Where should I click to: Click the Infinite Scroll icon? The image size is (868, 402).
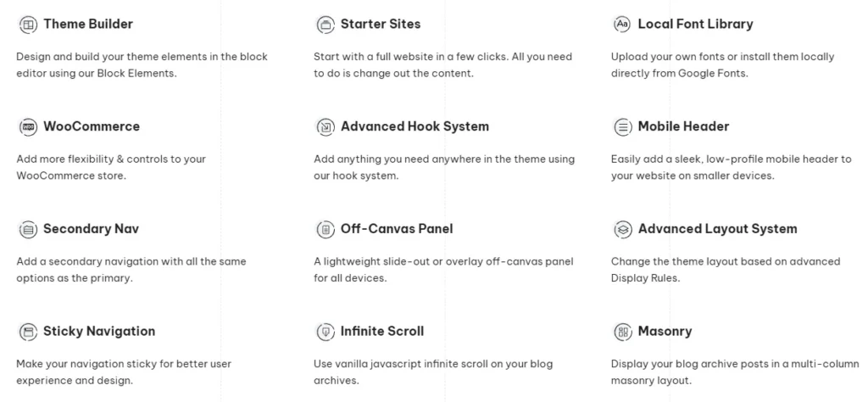(x=325, y=332)
